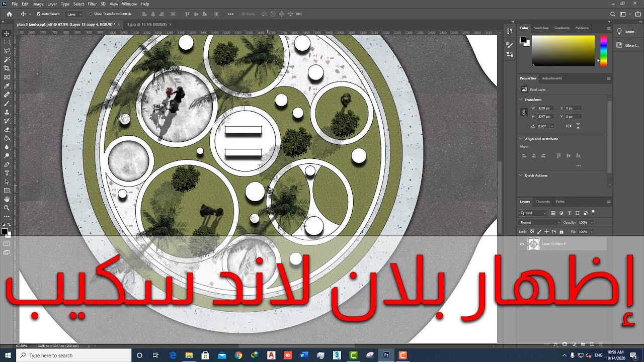Select the Frame tool
644x362 pixels.
click(x=7, y=77)
